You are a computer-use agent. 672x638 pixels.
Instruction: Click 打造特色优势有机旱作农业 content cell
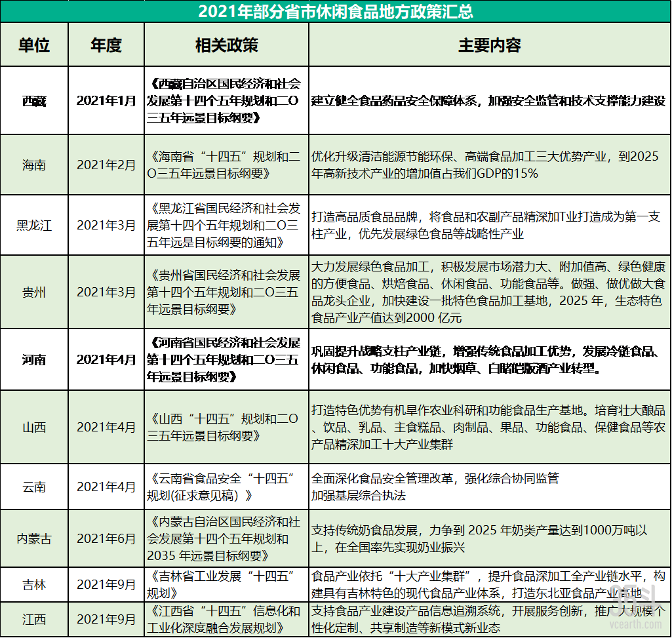(490, 427)
